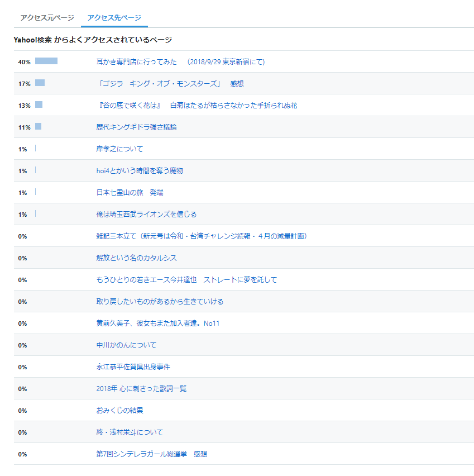Click the Yahoo!検索 からよくアクセスされているページ heading
Image resolution: width=474 pixels, height=476 pixels.
(93, 40)
